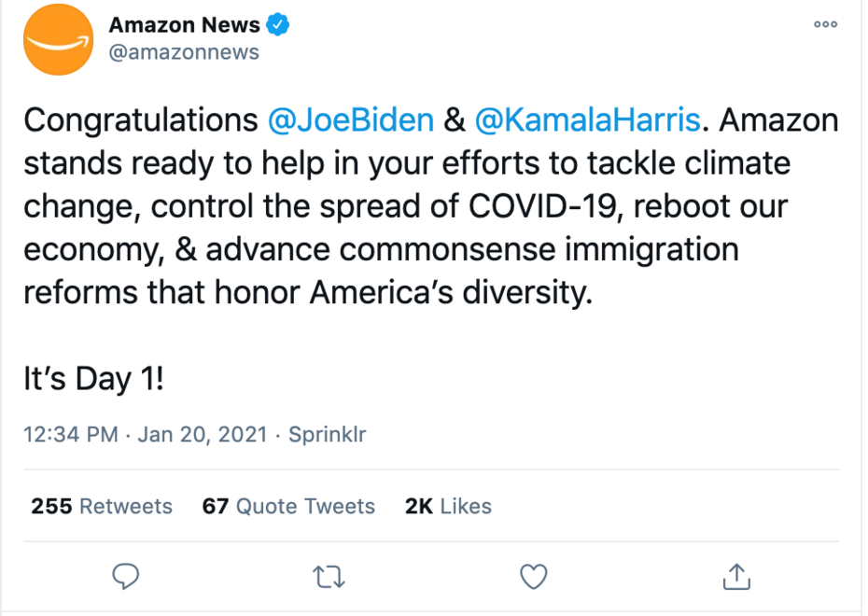This screenshot has height=616, width=868.
Task: Click the Amazon News display name
Action: pyautogui.click(x=184, y=25)
